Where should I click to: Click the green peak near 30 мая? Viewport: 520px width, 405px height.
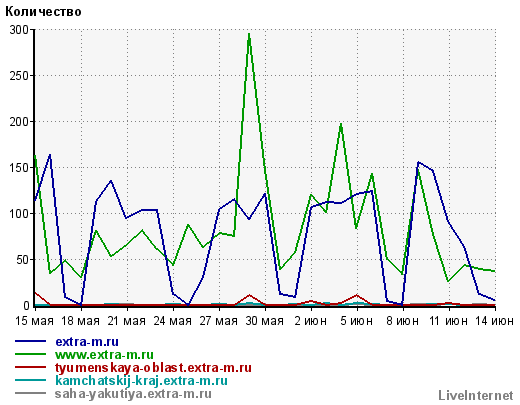pyautogui.click(x=249, y=34)
